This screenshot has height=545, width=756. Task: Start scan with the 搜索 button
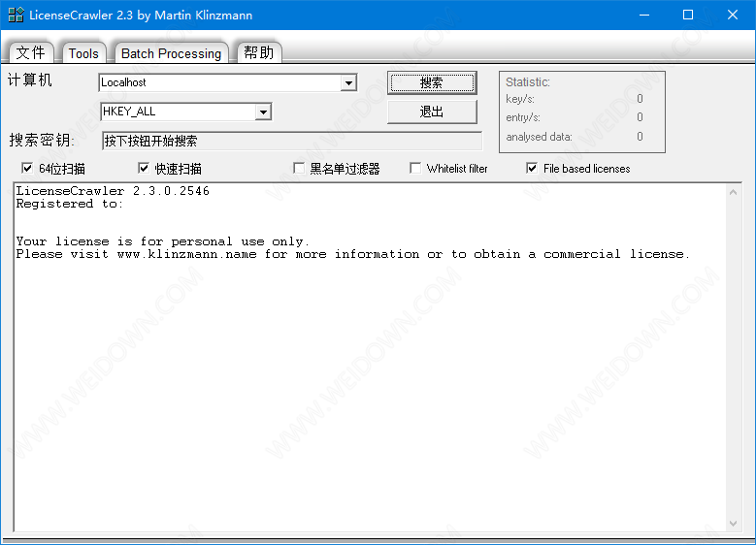coord(432,82)
